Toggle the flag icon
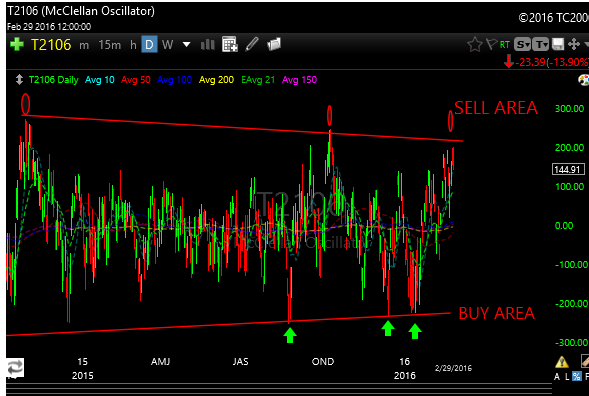 point(491,44)
